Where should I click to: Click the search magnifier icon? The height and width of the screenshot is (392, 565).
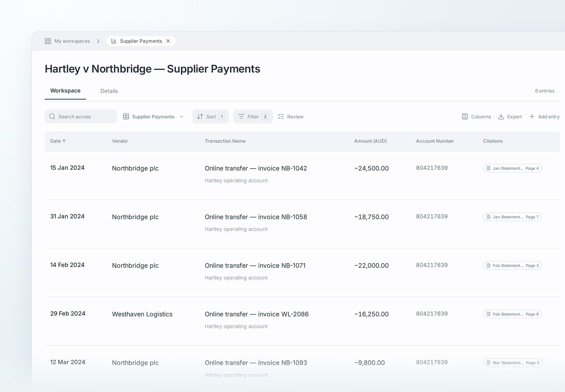(x=52, y=116)
